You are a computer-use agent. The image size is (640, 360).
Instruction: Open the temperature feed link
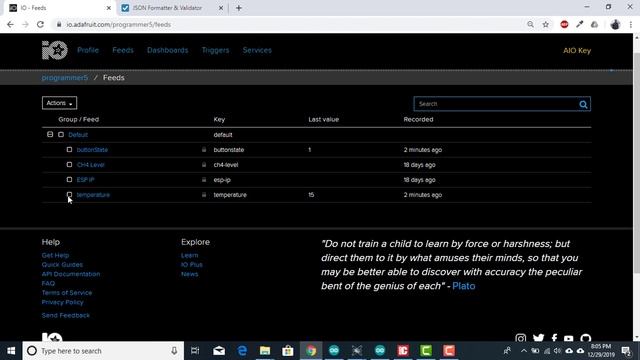click(x=93, y=195)
